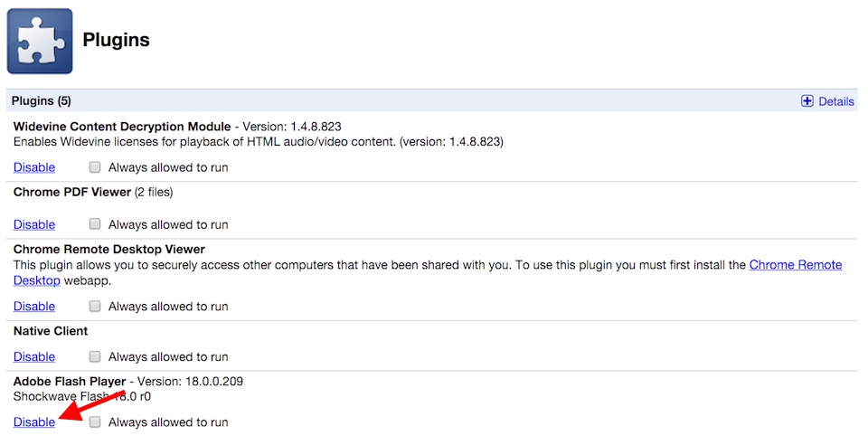Click the Plugins page heading

click(x=116, y=40)
